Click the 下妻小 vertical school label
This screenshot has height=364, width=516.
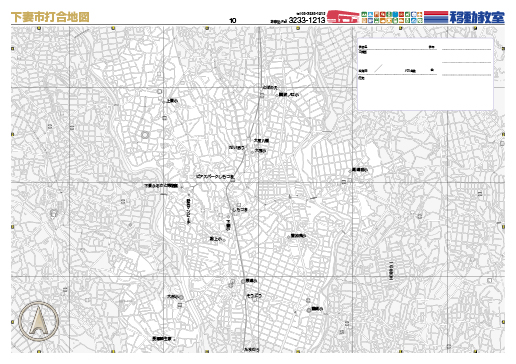pos(228,225)
